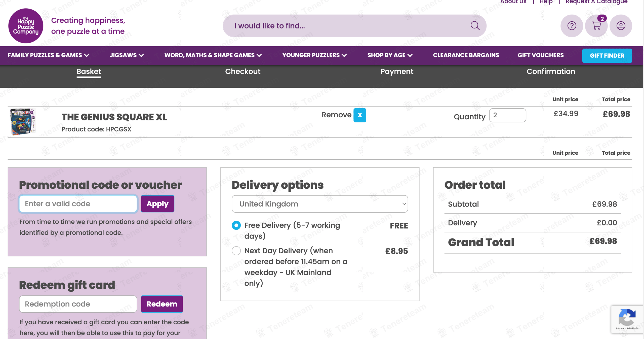Expand the Jigsaws menu

[127, 55]
